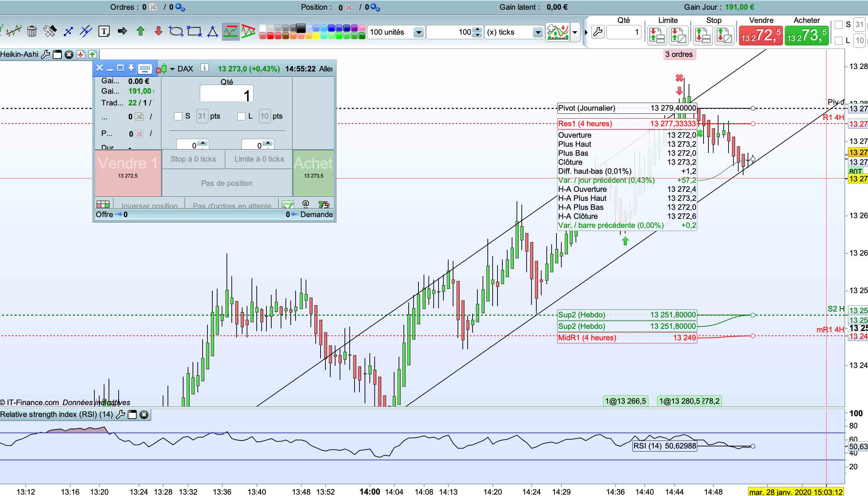
Task: Open the 100 unités dropdown
Action: click(419, 33)
